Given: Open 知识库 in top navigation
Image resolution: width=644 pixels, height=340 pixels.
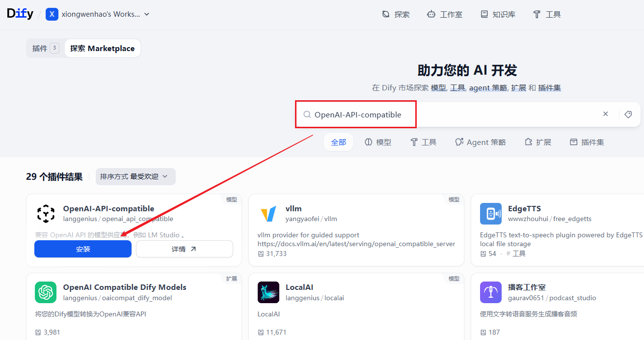Looking at the screenshot, I should point(498,15).
